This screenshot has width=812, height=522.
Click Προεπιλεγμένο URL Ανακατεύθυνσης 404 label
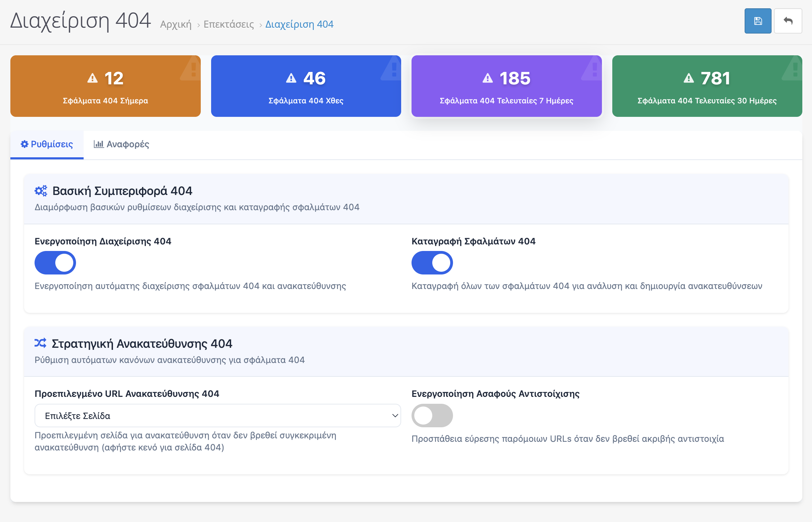coord(127,394)
